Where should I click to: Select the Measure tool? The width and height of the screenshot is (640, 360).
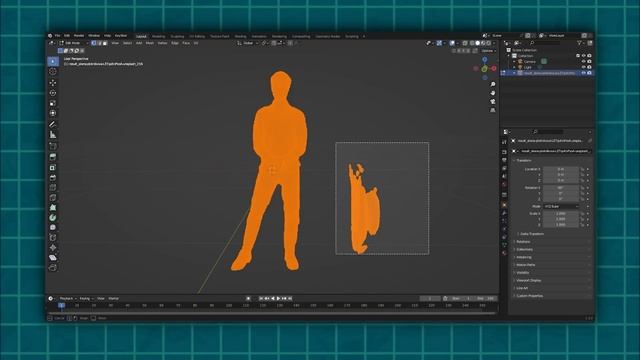pos(53,135)
